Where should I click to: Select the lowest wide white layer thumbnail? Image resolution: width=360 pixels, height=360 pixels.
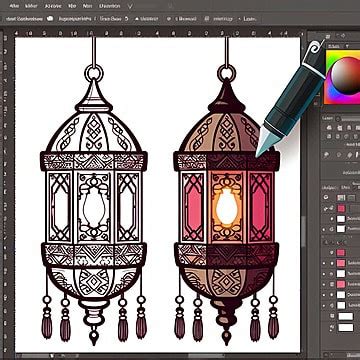tap(346, 327)
